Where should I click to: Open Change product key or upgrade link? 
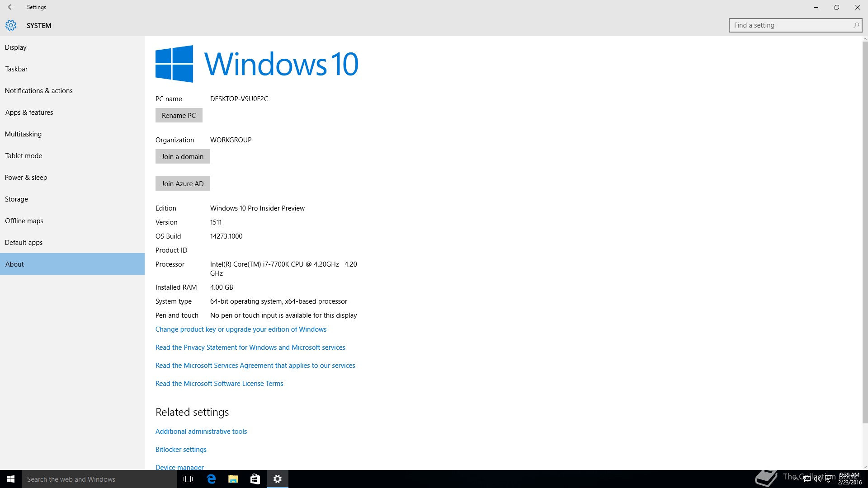(x=241, y=329)
